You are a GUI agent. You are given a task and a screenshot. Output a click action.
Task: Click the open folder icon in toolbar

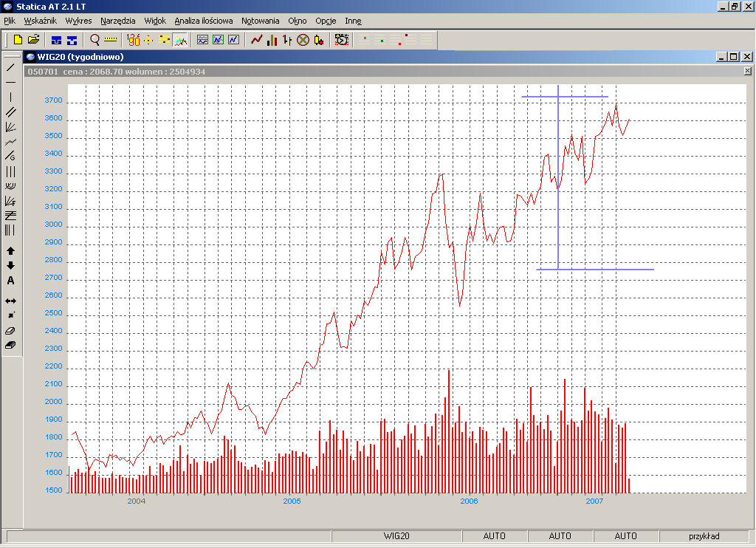pos(33,40)
